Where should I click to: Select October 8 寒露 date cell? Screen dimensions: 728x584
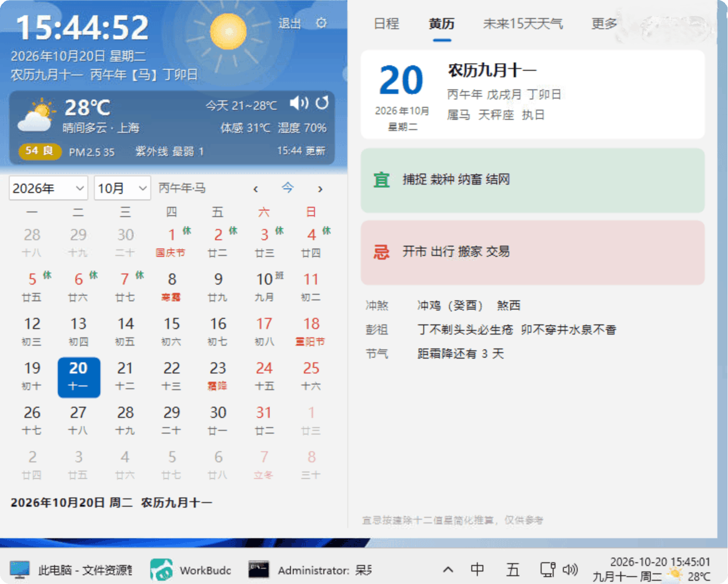172,286
